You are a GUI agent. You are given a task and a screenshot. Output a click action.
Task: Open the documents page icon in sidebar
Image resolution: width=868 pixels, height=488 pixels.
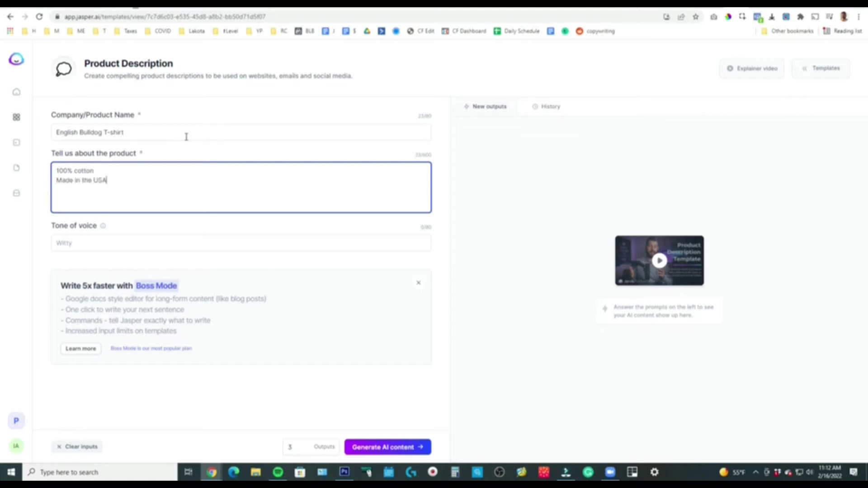16,168
